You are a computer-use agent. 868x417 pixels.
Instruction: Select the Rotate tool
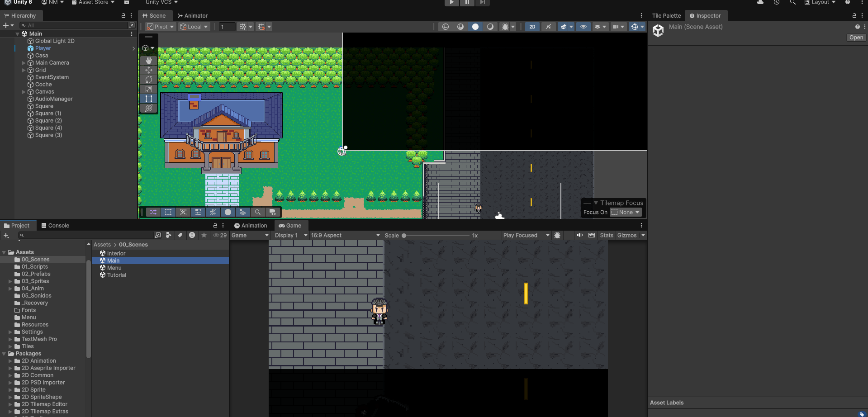point(148,79)
